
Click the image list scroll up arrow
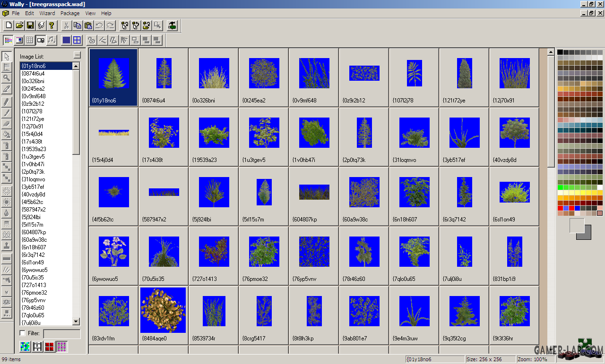(x=76, y=66)
